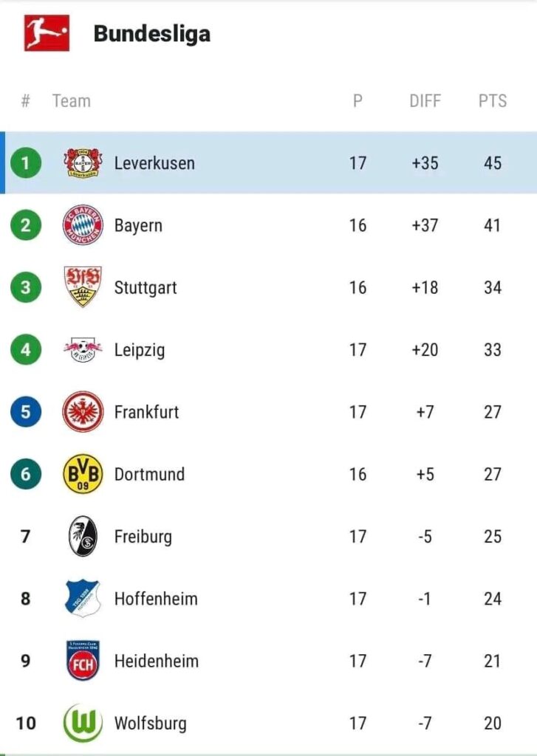Click the Heidenheim FCH crest

(83, 661)
